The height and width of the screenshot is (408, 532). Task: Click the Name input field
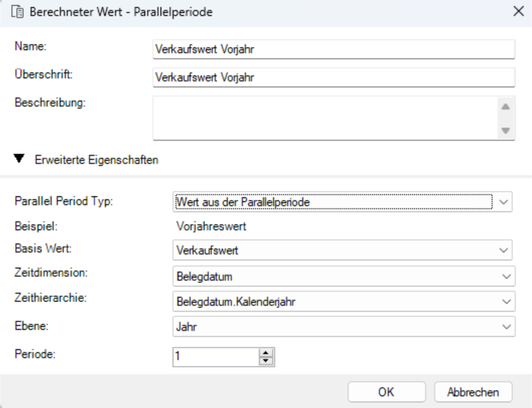(334, 49)
